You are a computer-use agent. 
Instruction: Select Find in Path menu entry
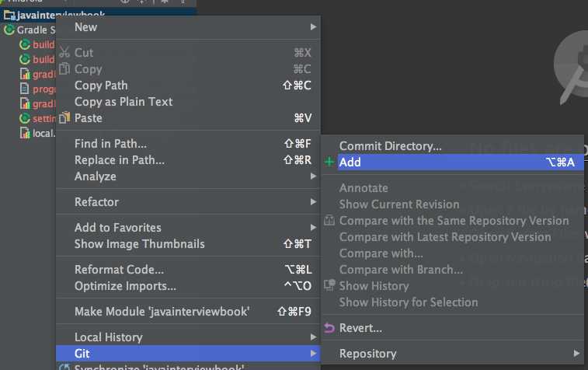pos(110,144)
